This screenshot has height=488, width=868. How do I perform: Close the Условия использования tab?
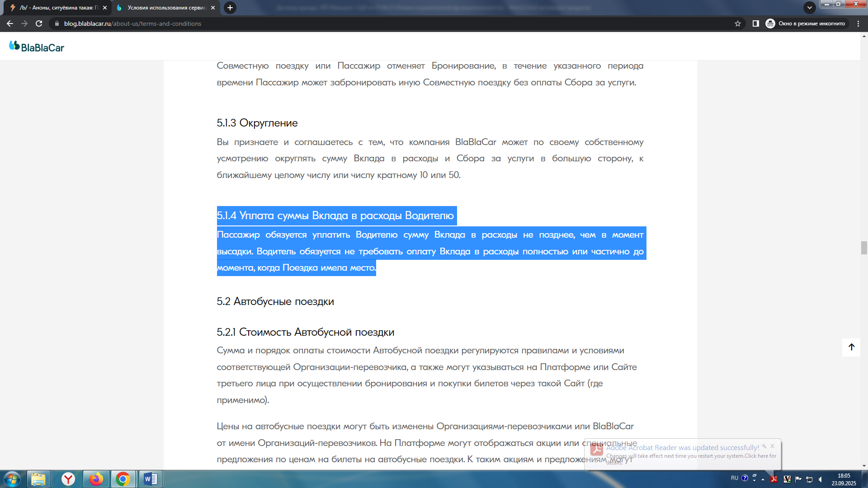coord(213,8)
